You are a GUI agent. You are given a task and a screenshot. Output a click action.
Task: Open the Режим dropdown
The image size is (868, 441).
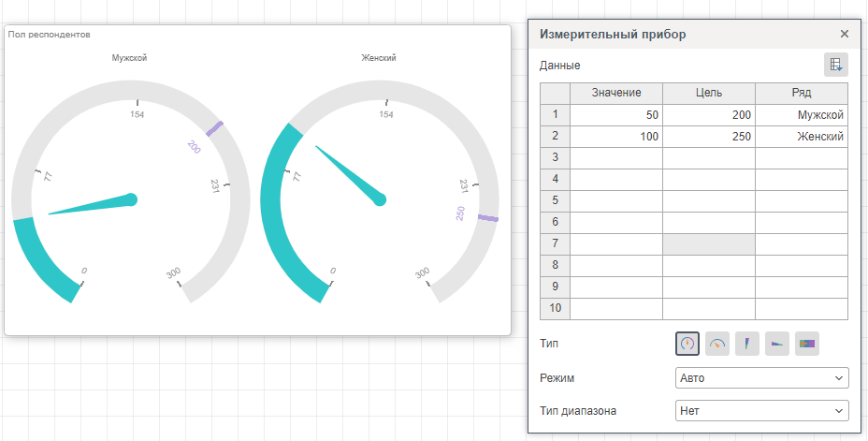pyautogui.click(x=761, y=378)
